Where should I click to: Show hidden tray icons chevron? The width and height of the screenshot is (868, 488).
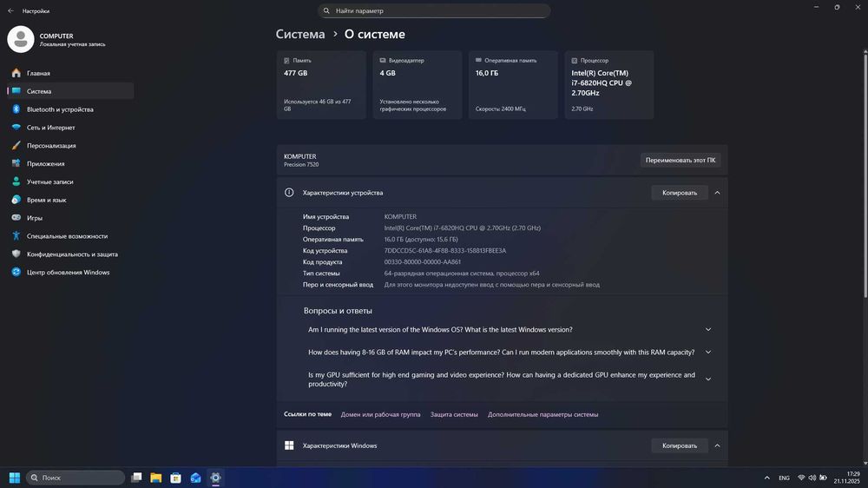pyautogui.click(x=766, y=478)
